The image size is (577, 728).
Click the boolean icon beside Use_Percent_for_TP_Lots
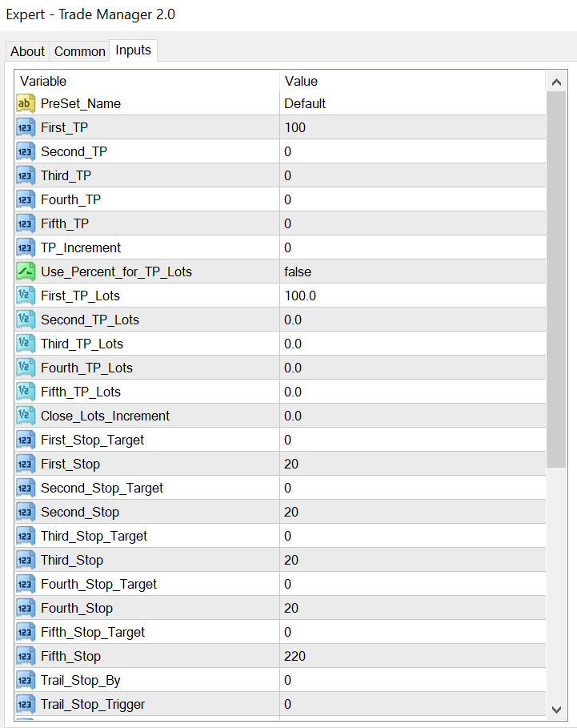point(26,271)
